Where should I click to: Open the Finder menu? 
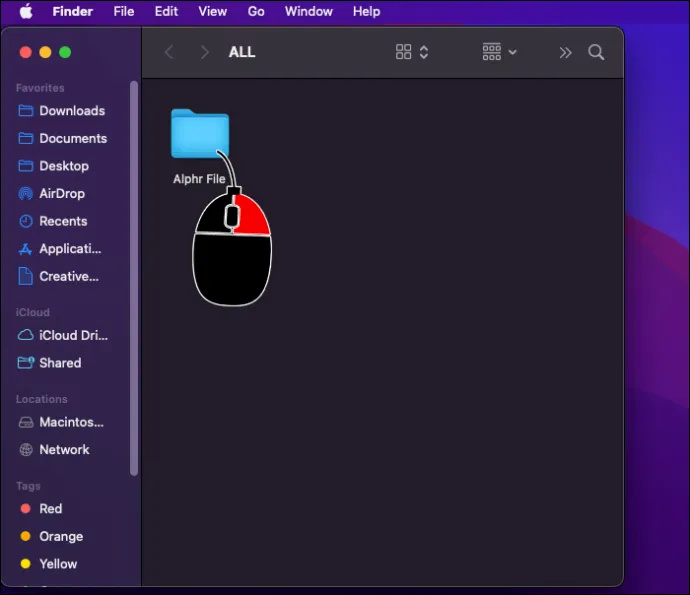(x=73, y=11)
